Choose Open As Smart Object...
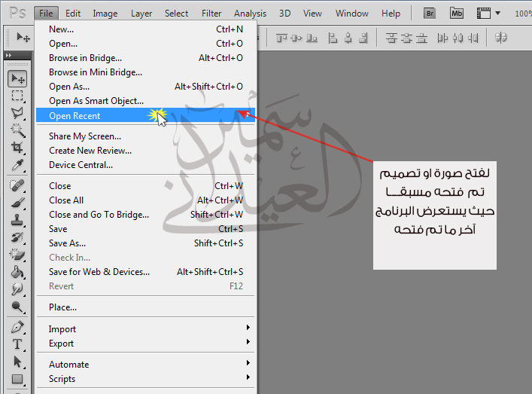532x394 pixels. tap(145, 100)
